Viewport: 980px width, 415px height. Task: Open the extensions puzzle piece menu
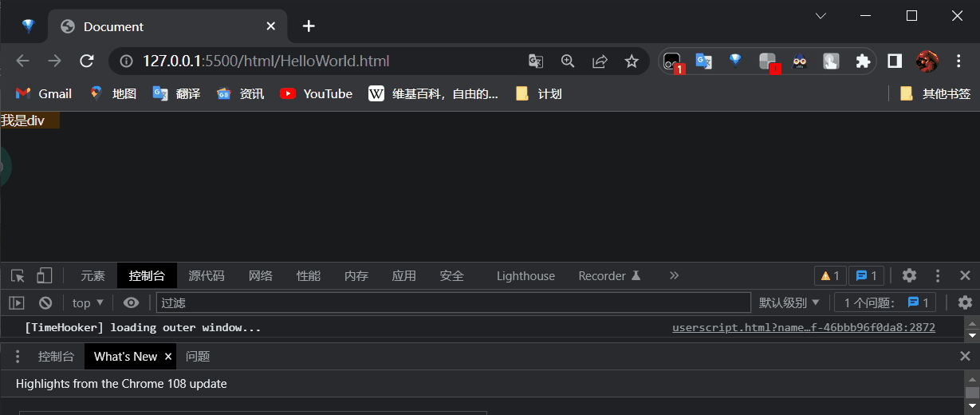coord(862,61)
